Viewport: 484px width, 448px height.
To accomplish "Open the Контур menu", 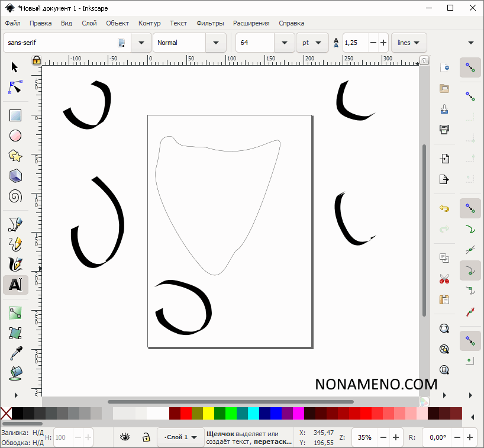I will click(x=149, y=23).
